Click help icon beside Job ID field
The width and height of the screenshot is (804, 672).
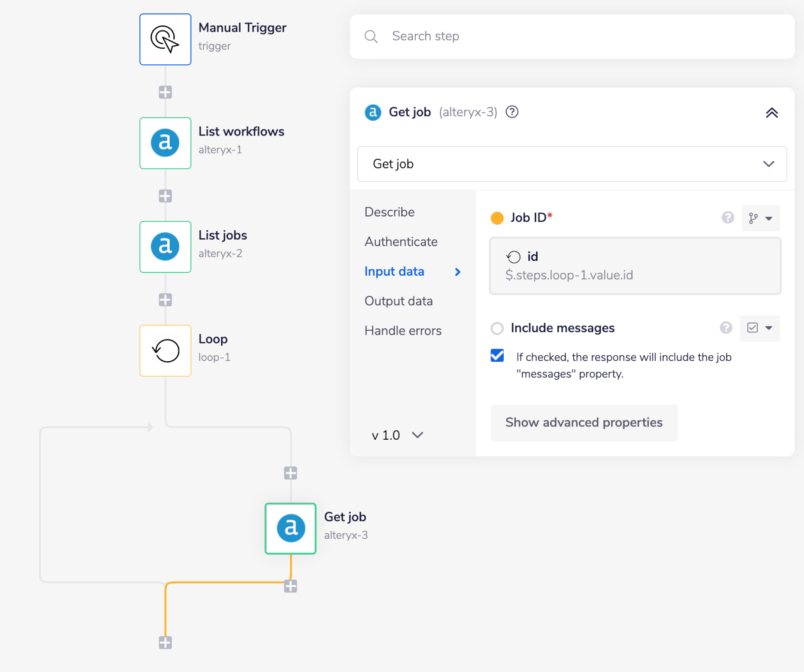pyautogui.click(x=728, y=217)
